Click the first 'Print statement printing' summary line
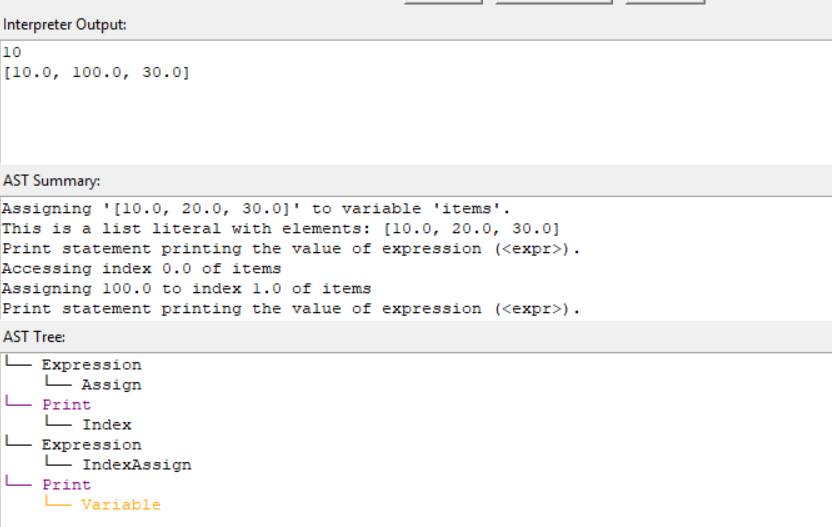 point(290,249)
